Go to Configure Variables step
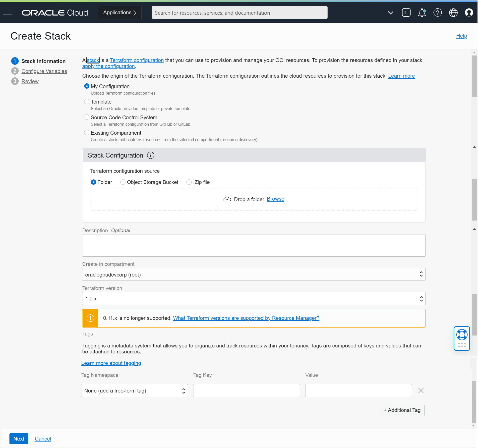 (44, 71)
